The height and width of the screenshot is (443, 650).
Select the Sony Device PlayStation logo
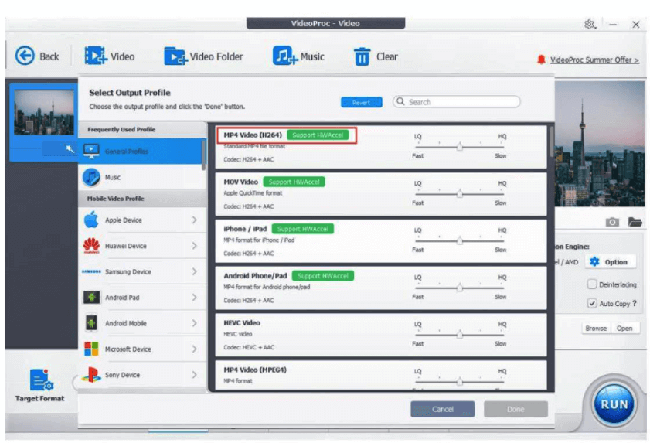(x=91, y=375)
